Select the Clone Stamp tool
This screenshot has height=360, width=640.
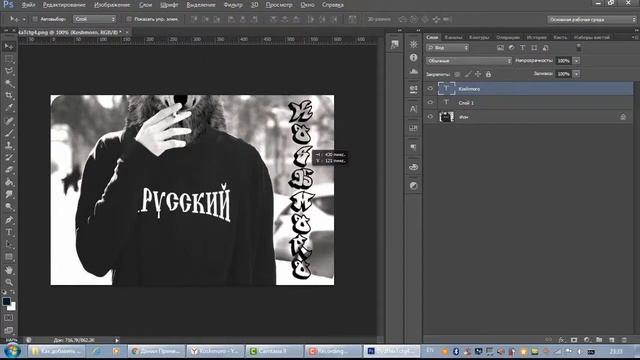tap(9, 145)
